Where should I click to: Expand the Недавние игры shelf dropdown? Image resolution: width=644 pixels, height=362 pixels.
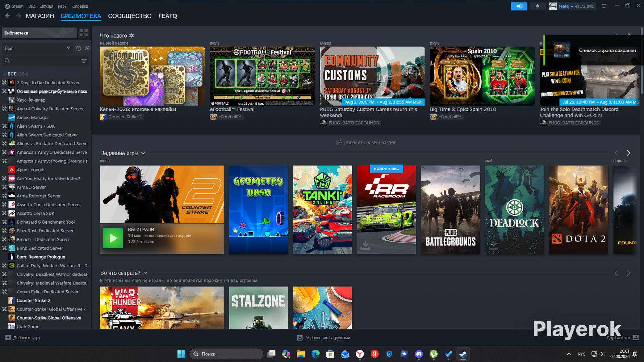(143, 153)
